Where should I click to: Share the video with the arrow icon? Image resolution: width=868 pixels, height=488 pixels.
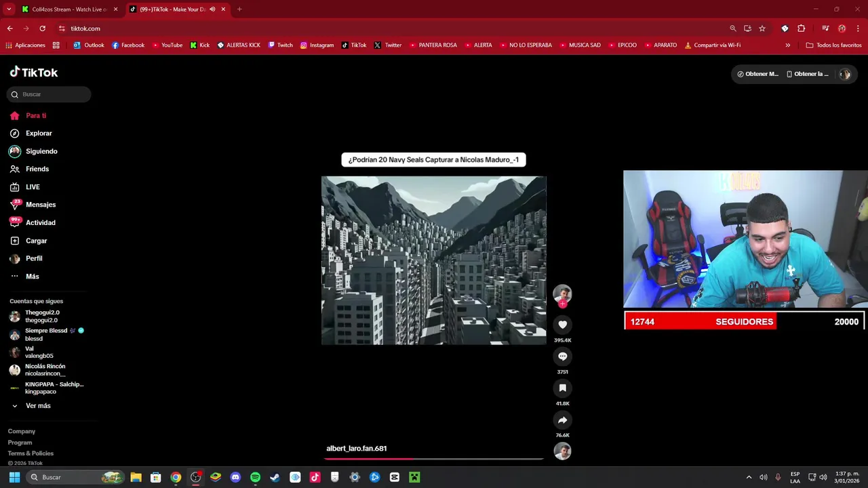click(562, 420)
